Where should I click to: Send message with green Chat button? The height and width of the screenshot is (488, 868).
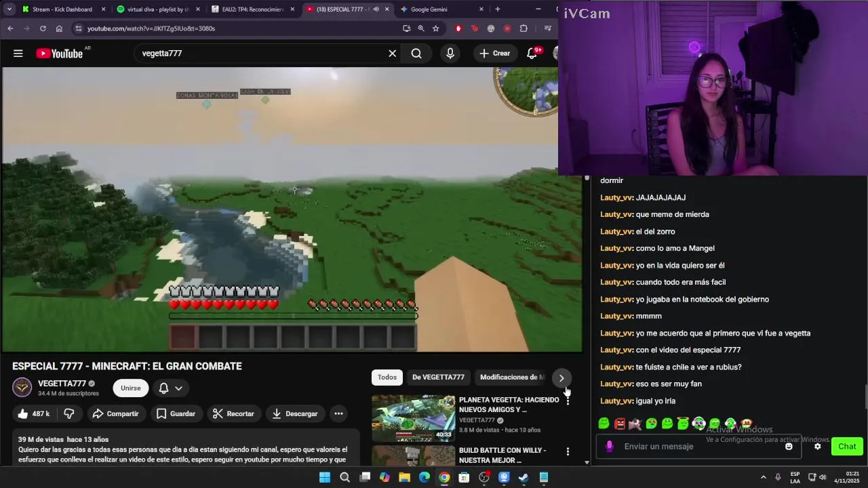pyautogui.click(x=847, y=447)
